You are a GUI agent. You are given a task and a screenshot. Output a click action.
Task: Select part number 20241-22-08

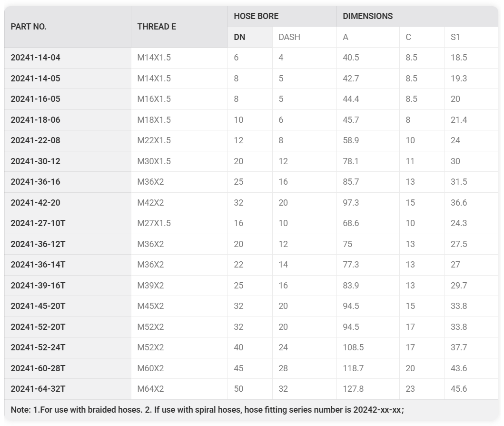coord(36,140)
